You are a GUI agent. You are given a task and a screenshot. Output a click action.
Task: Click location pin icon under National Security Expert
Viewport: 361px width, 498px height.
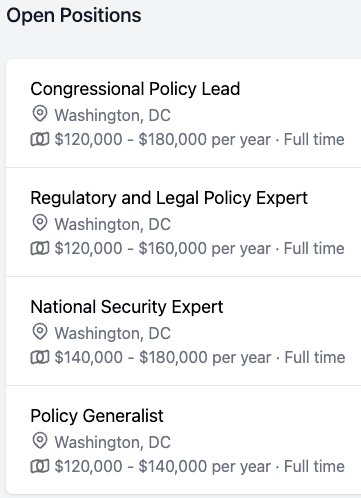pyautogui.click(x=40, y=332)
